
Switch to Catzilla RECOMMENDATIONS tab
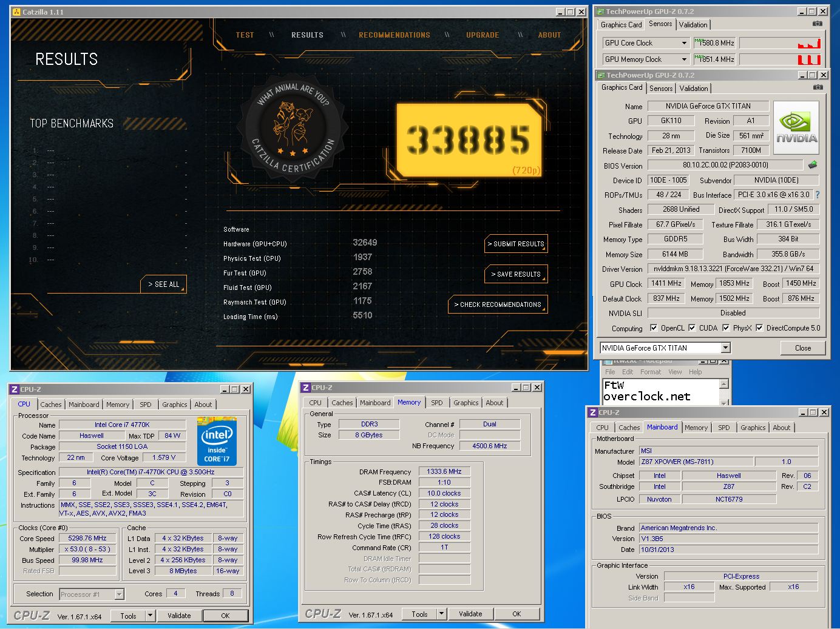click(395, 35)
